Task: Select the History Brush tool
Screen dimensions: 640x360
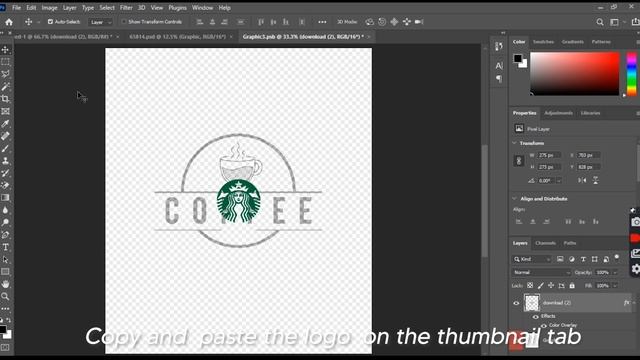Action: tap(5, 173)
